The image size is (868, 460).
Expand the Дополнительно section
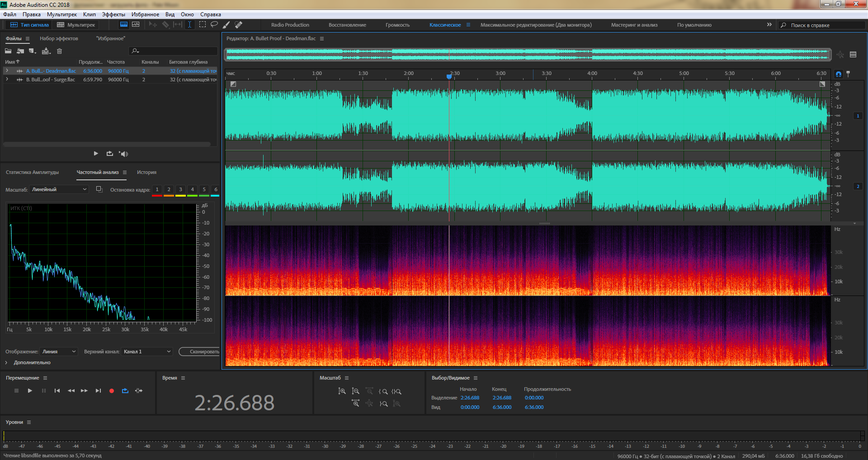(6, 362)
